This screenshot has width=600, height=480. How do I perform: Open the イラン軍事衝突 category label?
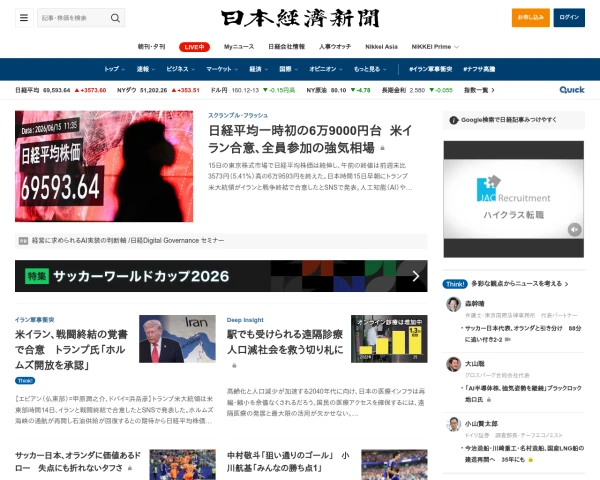(x=34, y=320)
